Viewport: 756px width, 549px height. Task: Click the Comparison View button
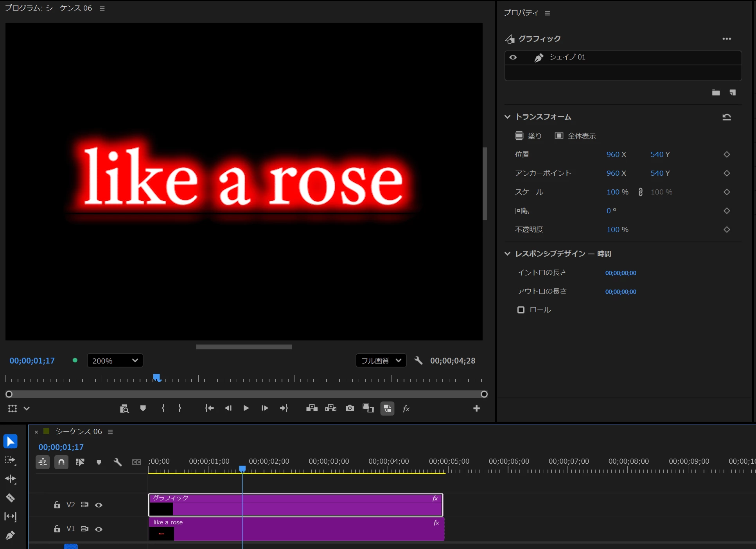click(x=368, y=409)
